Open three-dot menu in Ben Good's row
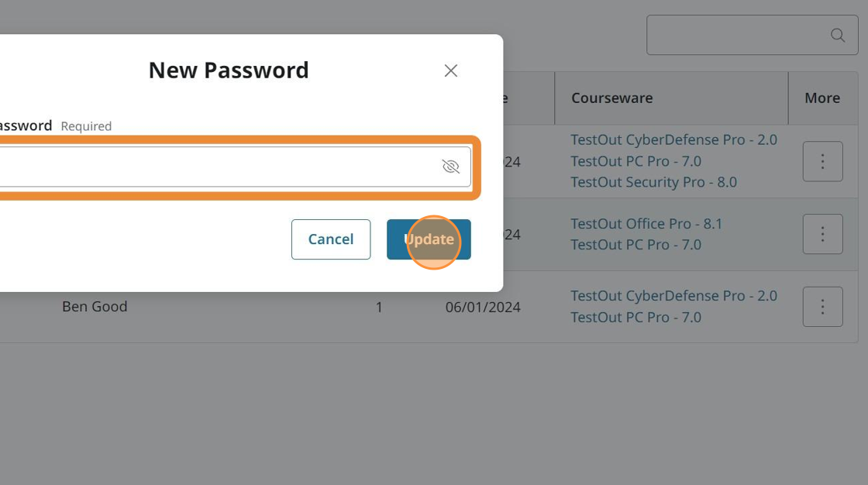The image size is (868, 485). [822, 306]
